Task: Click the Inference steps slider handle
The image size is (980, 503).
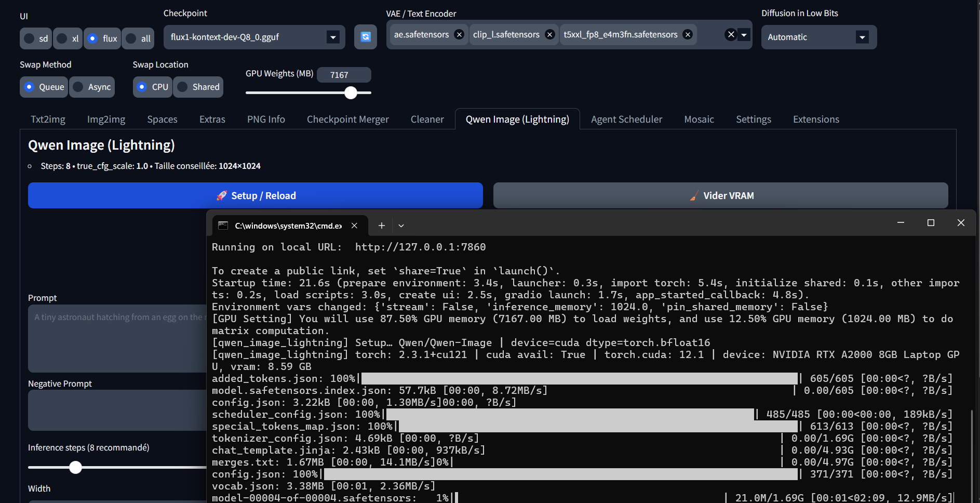Action: [x=76, y=467]
